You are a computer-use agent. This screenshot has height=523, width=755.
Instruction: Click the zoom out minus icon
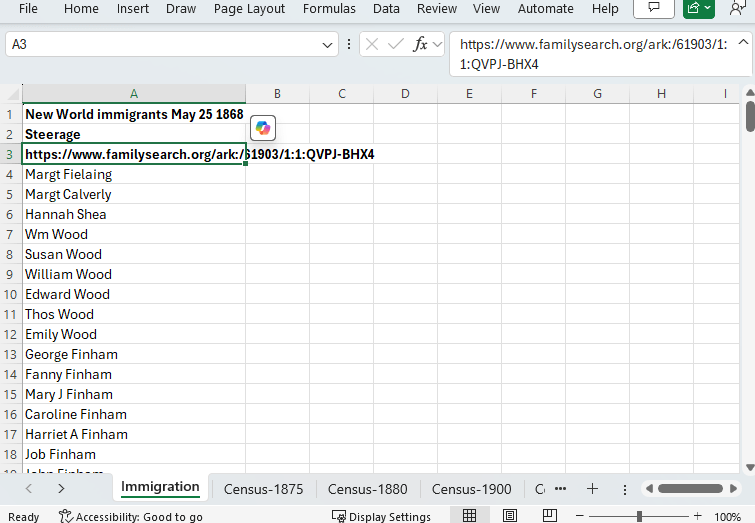[580, 516]
